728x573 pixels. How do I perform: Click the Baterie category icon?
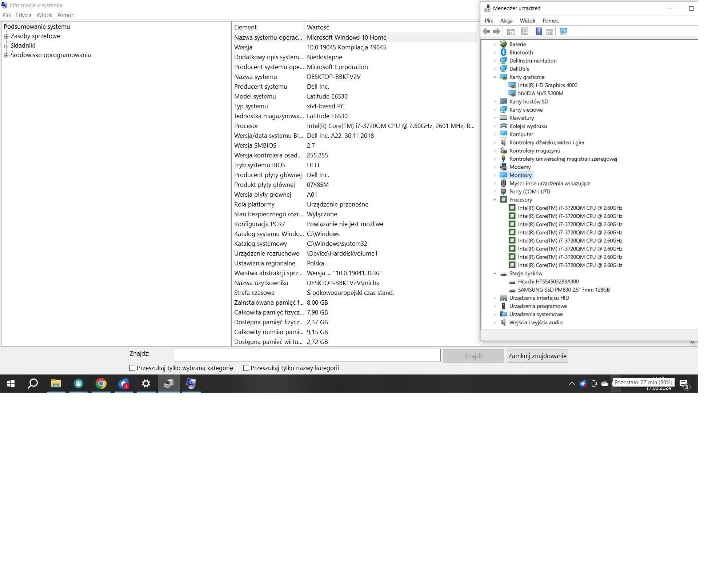503,44
